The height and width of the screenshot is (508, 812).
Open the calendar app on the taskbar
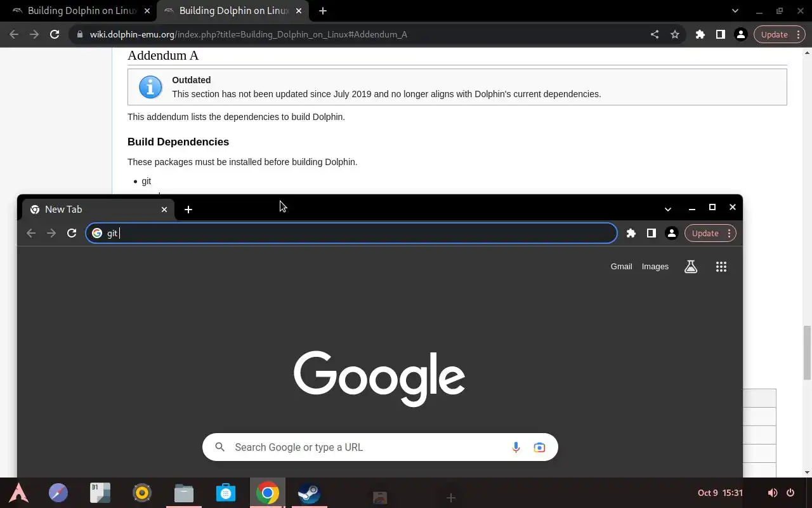[x=100, y=493]
